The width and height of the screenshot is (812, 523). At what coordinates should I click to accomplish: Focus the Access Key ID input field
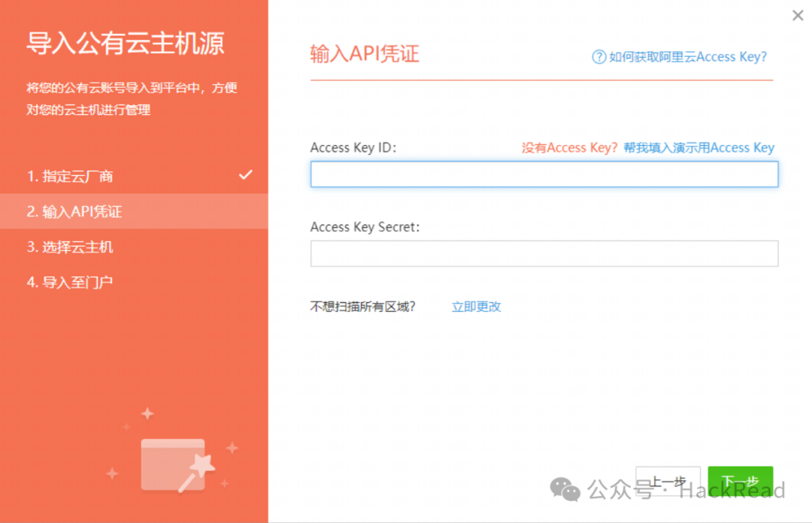(x=544, y=174)
